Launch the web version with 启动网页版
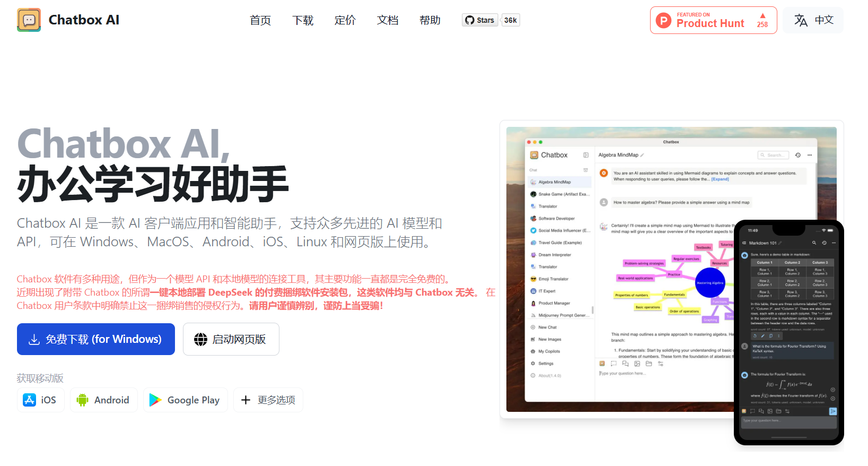The height and width of the screenshot is (466, 868). pyautogui.click(x=231, y=339)
